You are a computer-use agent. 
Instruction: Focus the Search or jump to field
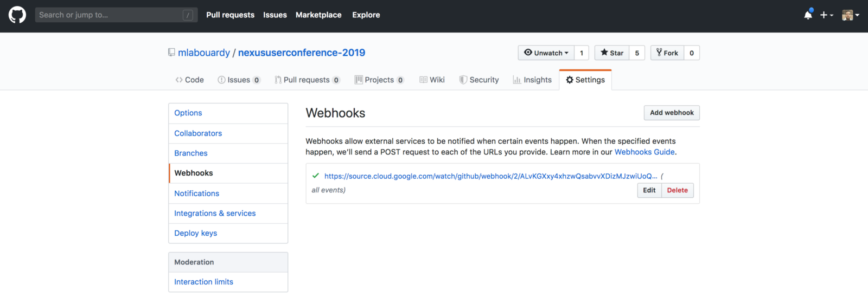click(x=116, y=15)
